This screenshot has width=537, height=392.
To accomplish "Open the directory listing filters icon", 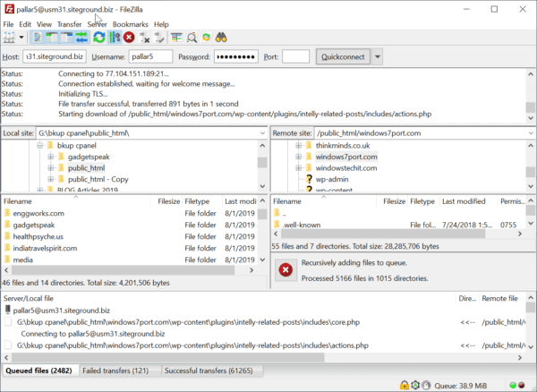I will 176,38.
